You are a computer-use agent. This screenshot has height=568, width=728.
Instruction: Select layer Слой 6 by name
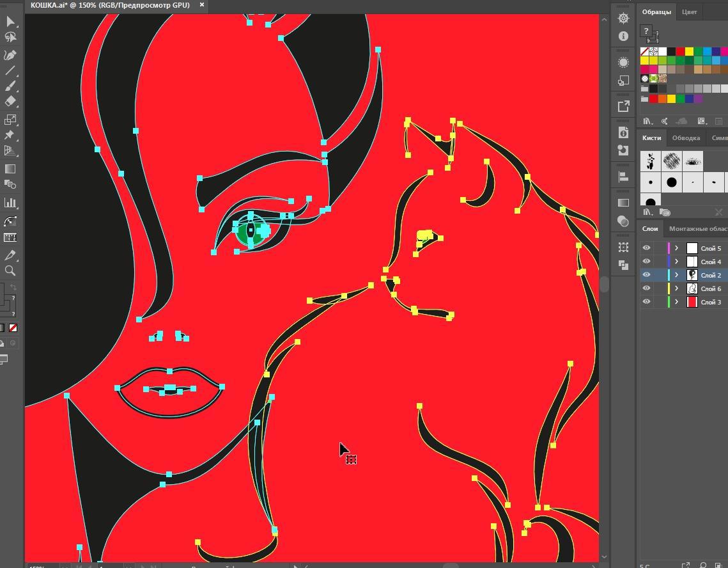pyautogui.click(x=710, y=288)
